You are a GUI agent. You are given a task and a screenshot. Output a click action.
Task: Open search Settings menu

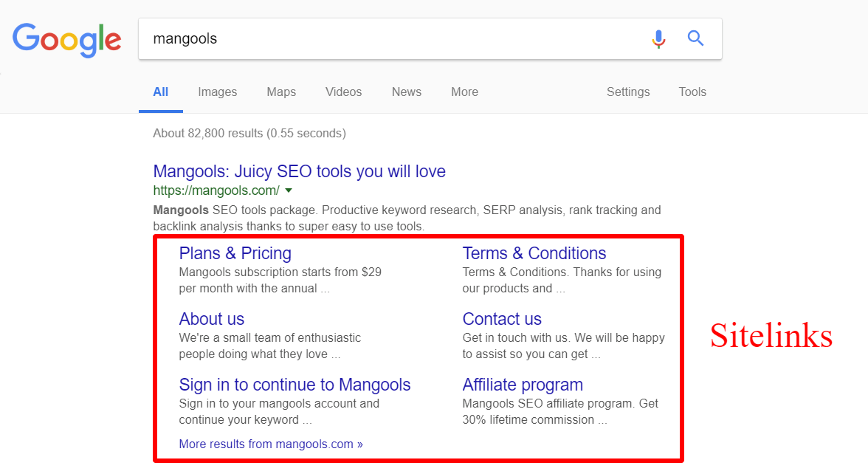click(x=628, y=92)
